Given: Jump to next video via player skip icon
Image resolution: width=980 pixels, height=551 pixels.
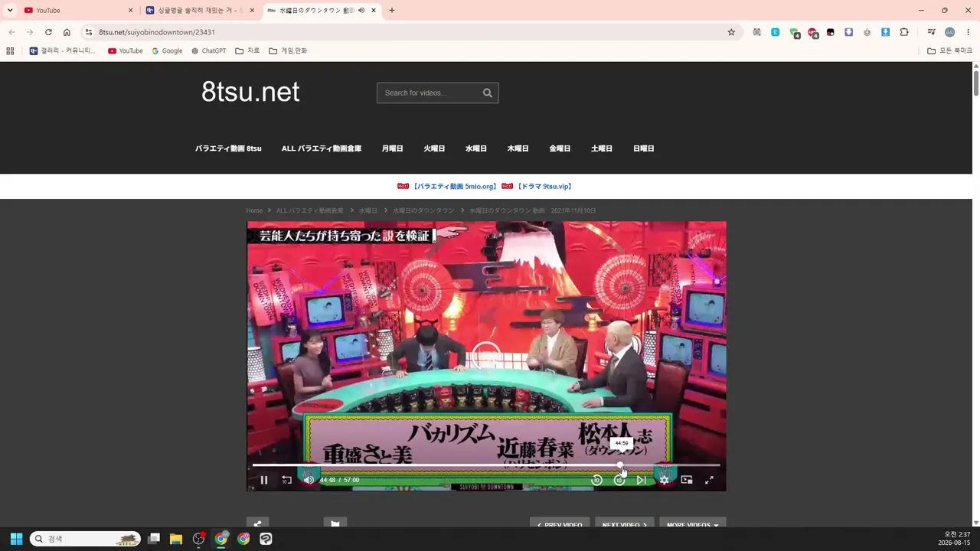Looking at the screenshot, I should [642, 480].
